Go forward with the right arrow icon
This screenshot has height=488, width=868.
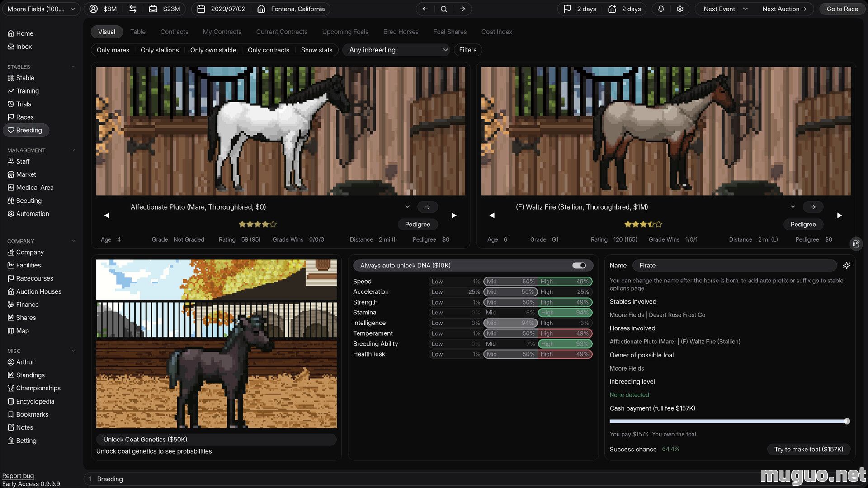(x=462, y=9)
